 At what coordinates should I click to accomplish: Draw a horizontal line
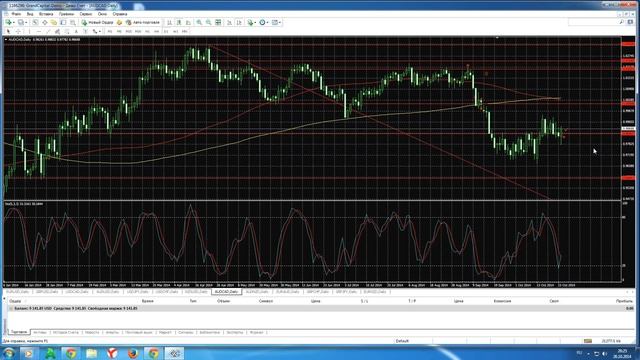[x=39, y=31]
